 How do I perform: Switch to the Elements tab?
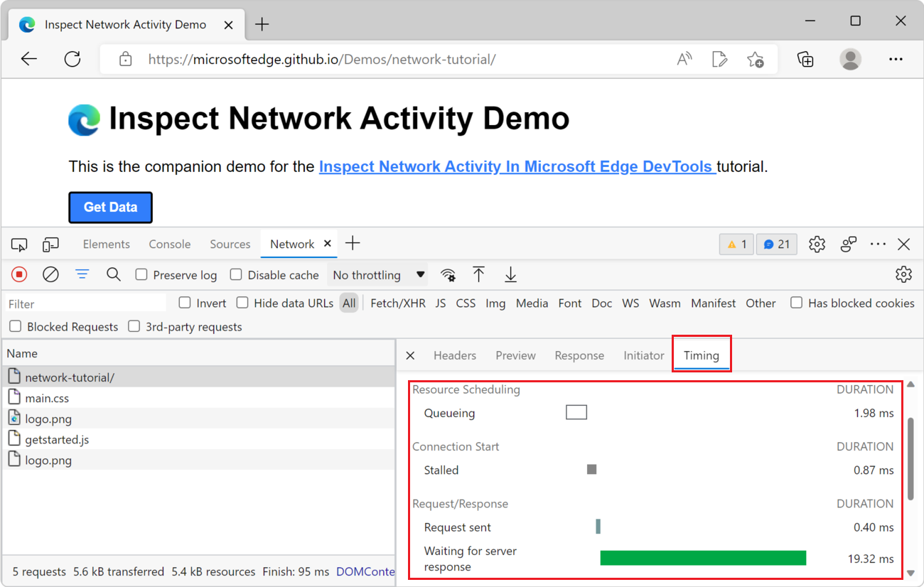[107, 244]
